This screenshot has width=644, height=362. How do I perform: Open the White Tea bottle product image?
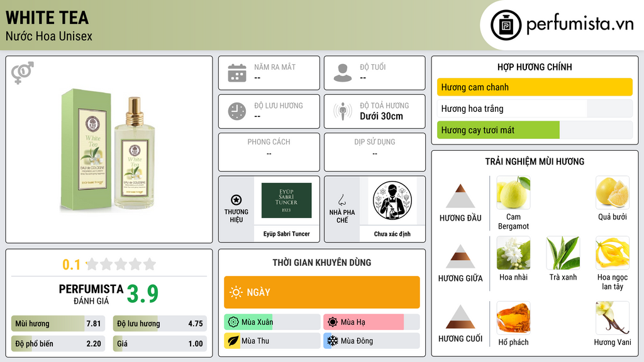pyautogui.click(x=108, y=150)
